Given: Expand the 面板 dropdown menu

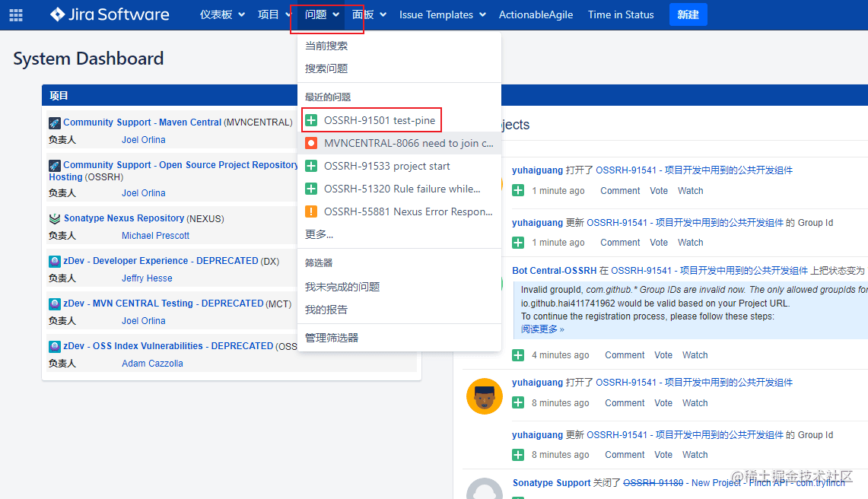Looking at the screenshot, I should [369, 14].
